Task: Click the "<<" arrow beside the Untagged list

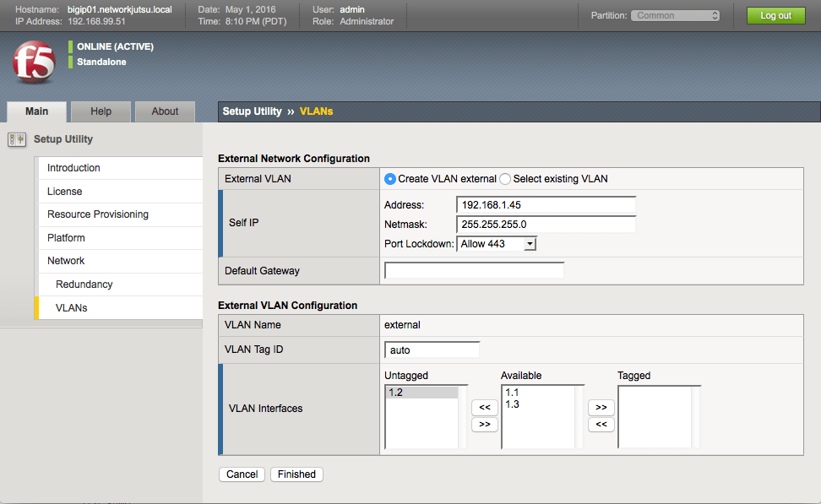Action: click(484, 407)
